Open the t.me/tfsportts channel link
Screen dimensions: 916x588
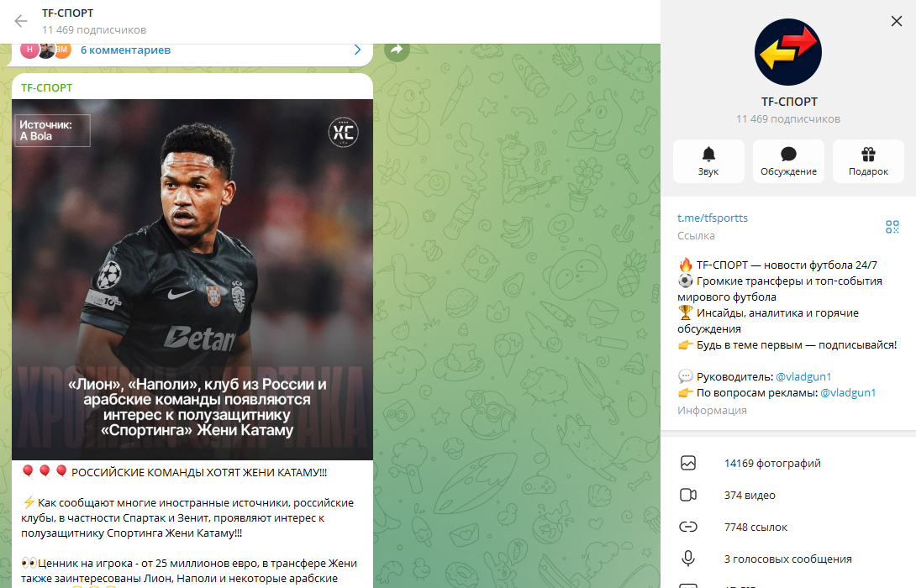pos(712,218)
